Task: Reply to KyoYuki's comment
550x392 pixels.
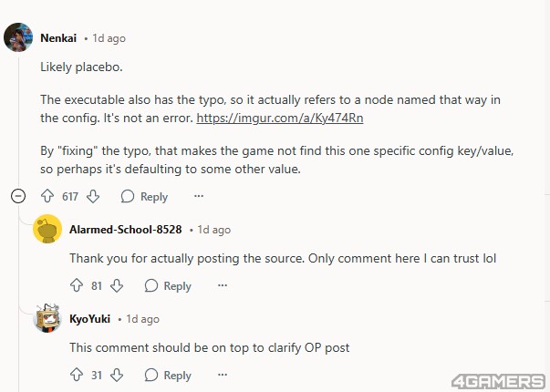Action: pyautogui.click(x=168, y=376)
